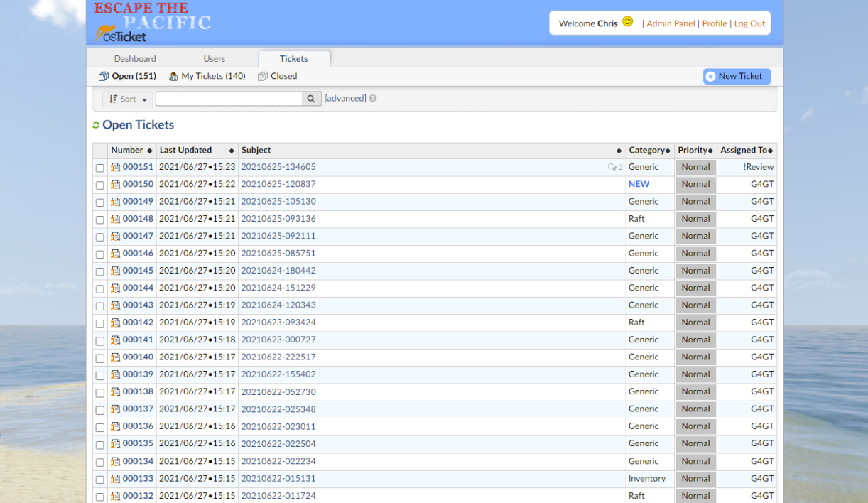Click the thread count icon on ticket 000151
868x503 pixels.
pos(612,168)
